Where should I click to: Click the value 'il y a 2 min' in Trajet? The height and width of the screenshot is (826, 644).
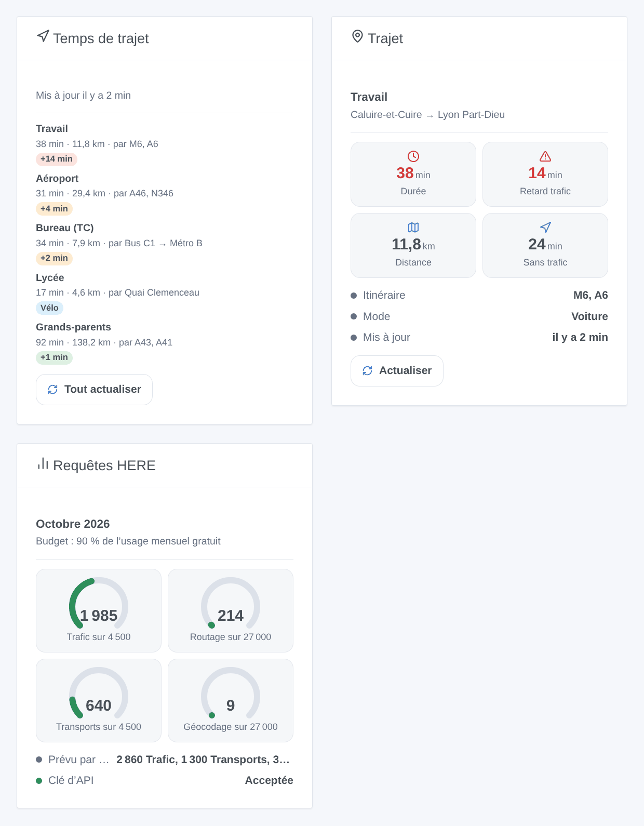[580, 337]
